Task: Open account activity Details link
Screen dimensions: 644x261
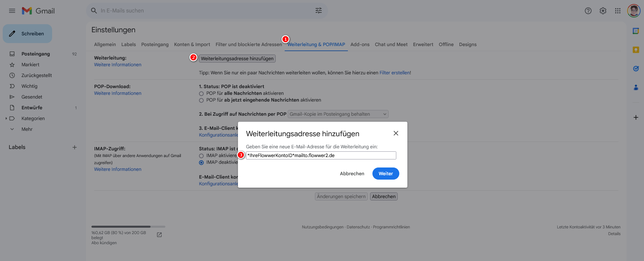Action: click(x=614, y=234)
